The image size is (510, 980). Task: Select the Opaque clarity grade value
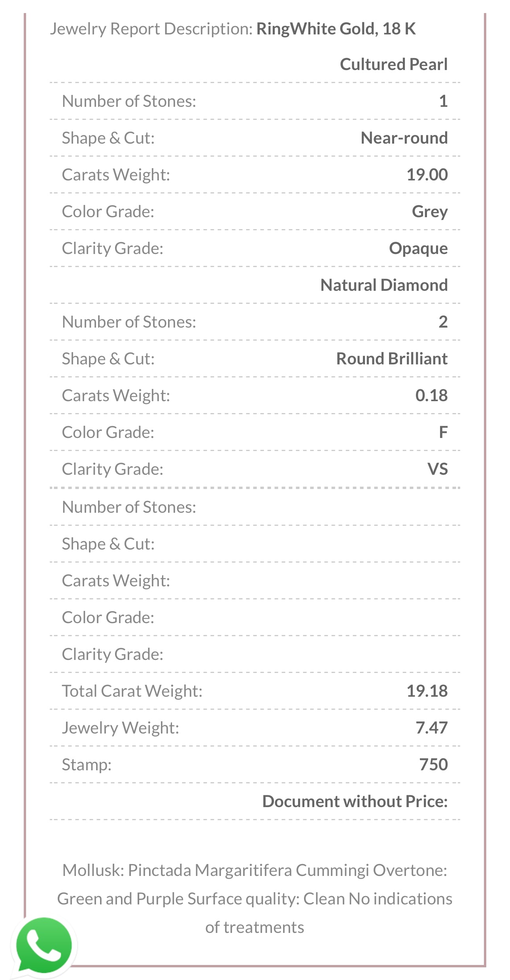click(x=418, y=248)
